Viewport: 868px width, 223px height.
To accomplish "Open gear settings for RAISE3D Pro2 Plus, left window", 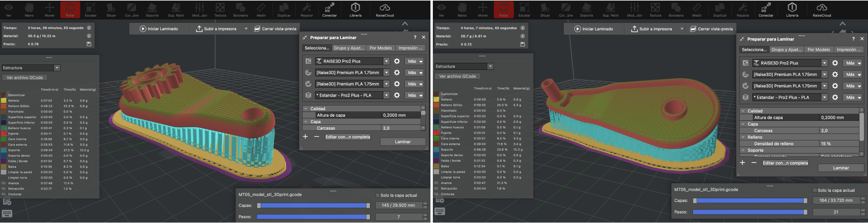I will [397, 61].
